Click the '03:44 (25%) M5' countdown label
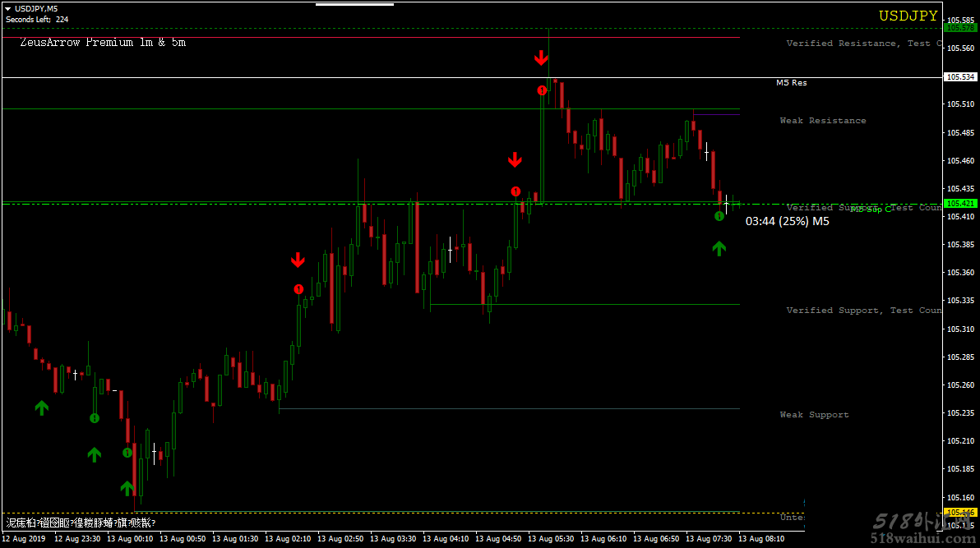The height and width of the screenshot is (548, 980). [788, 221]
